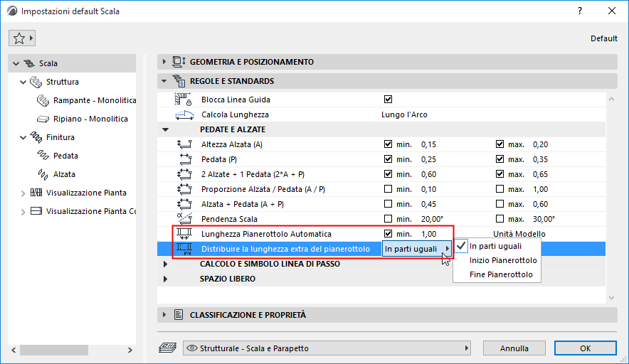Toggle Lunghezza Pianerottolo Automatica min checkbox
Image resolution: width=629 pixels, height=364 pixels.
click(388, 233)
